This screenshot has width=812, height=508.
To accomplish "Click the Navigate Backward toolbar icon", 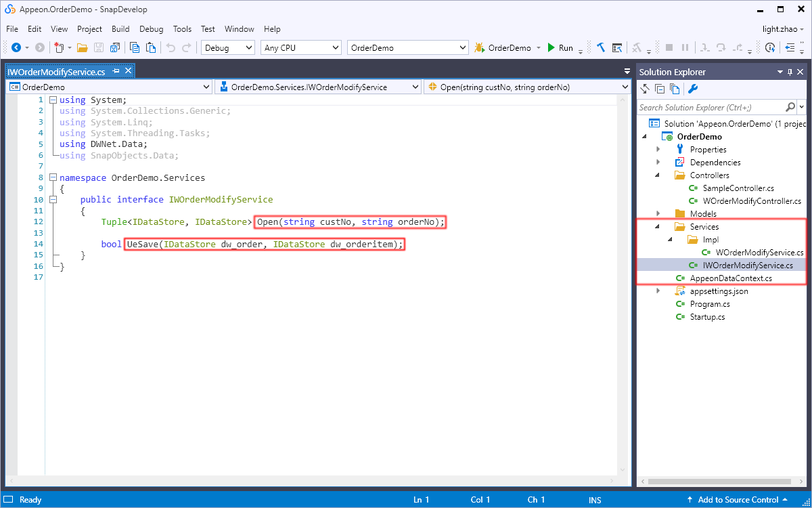I will (x=16, y=47).
